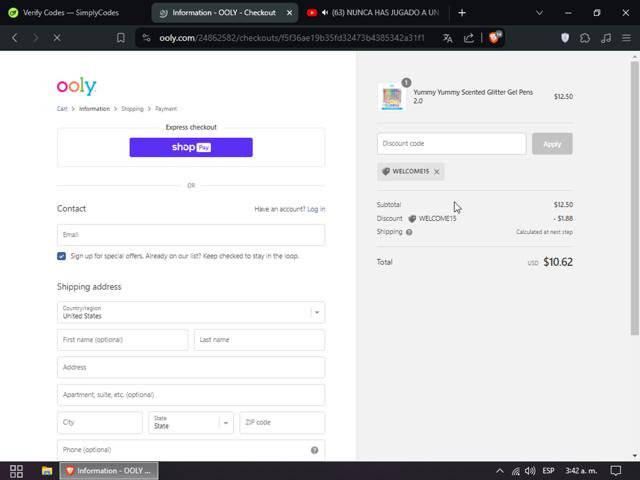Remove the WELCOME15 discount code
The height and width of the screenshot is (480, 640).
437,172
